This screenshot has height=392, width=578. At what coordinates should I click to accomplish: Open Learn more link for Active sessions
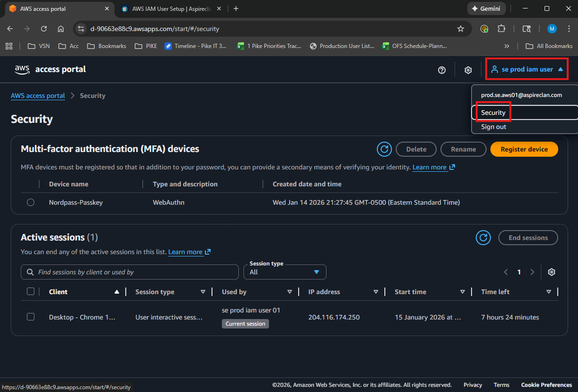click(189, 252)
